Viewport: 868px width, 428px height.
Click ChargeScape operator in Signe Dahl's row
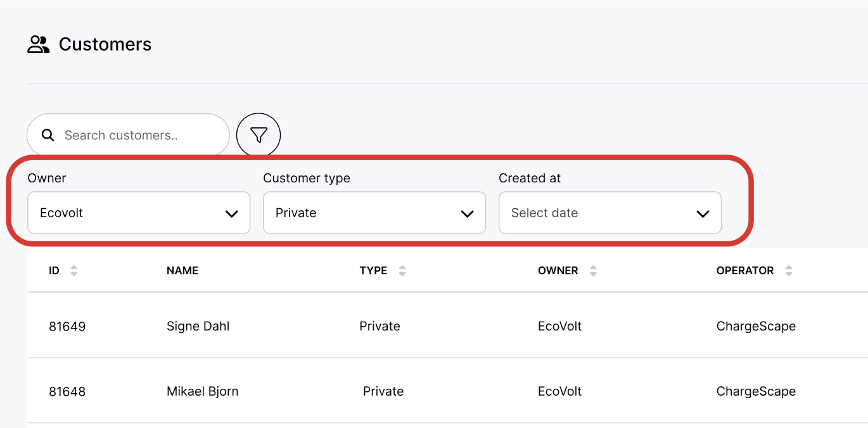pos(756,327)
